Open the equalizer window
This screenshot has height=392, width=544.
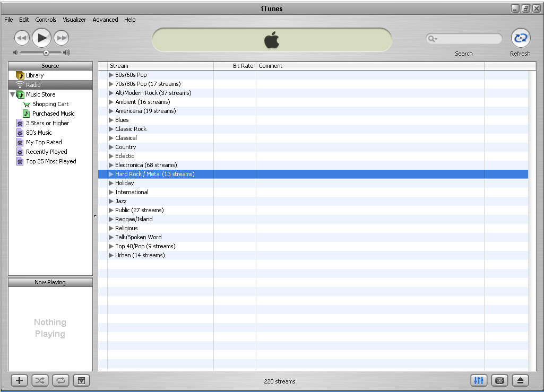click(479, 380)
